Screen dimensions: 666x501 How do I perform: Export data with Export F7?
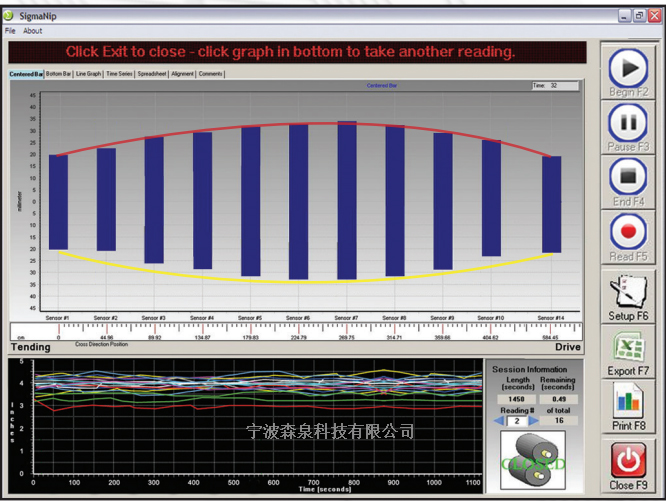[628, 352]
